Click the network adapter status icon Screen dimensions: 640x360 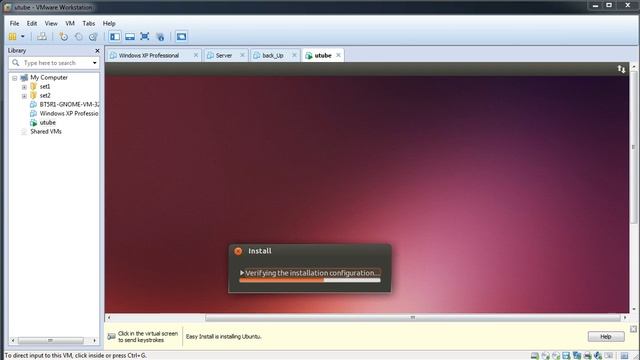577,356
